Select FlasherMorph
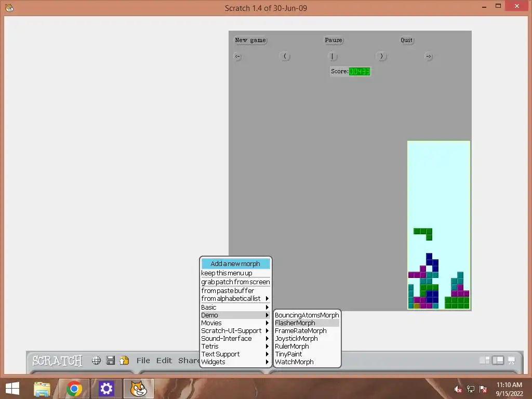The image size is (532, 399). click(307, 323)
